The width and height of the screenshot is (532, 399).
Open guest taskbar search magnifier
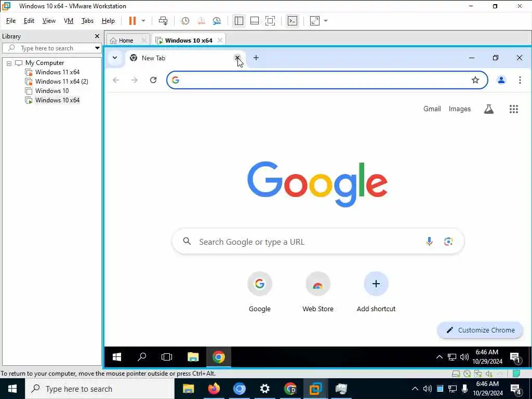point(142,357)
